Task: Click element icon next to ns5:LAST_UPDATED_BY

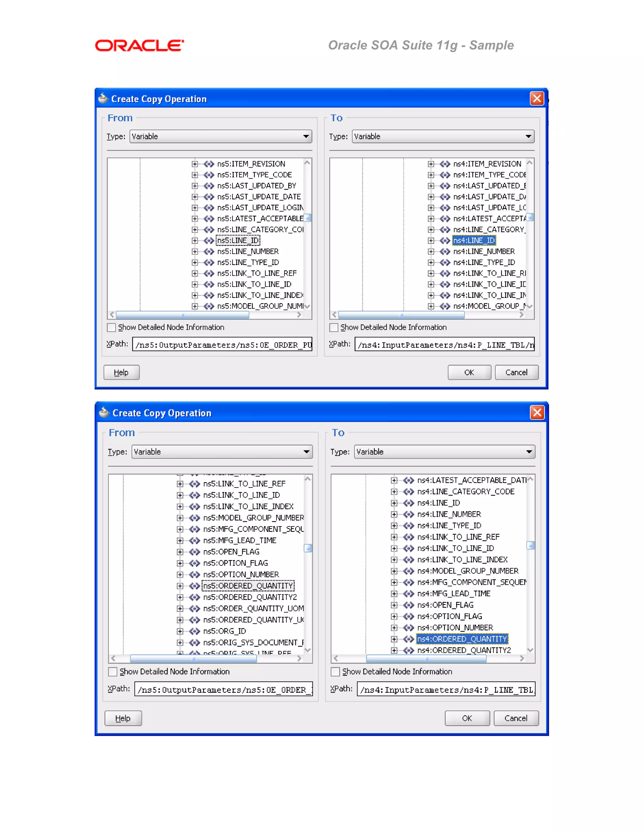Action: tap(209, 186)
